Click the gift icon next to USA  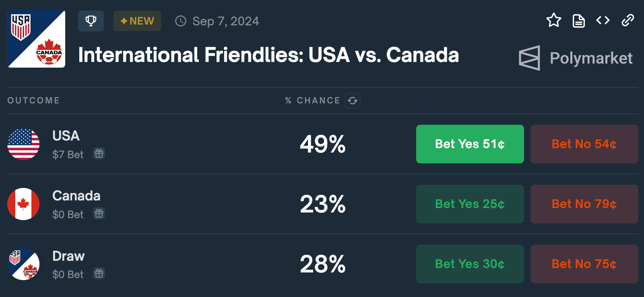pos(99,153)
